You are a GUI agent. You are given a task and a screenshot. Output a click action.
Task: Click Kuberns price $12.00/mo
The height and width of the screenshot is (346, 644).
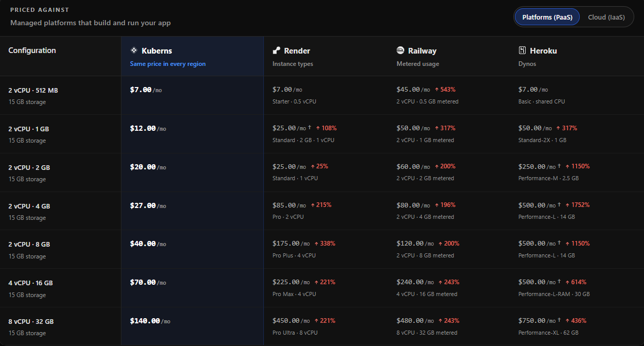click(x=148, y=128)
